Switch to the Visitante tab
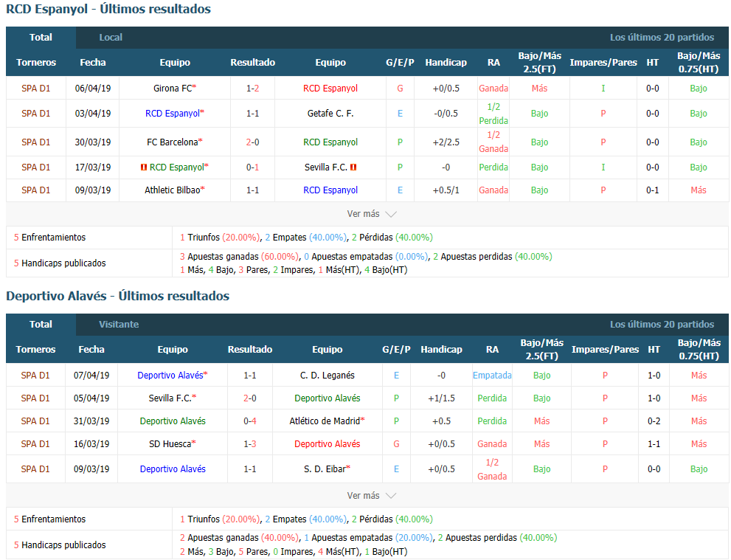The image size is (731, 560). point(119,325)
